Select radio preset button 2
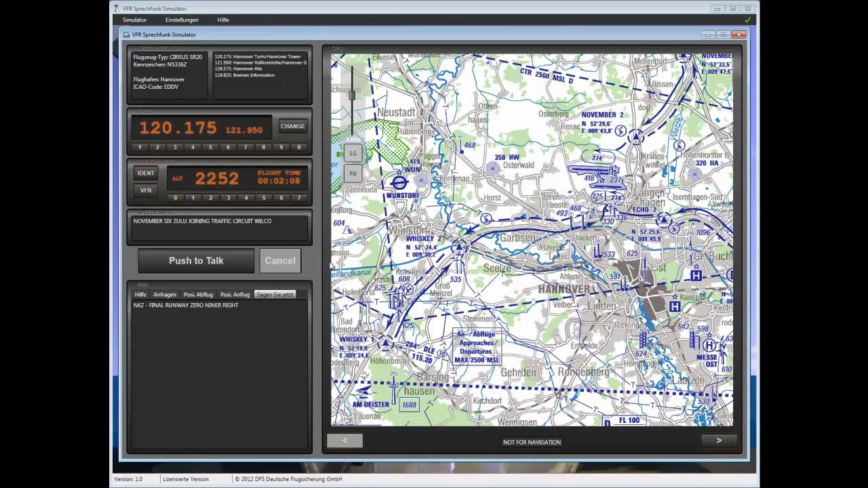The width and height of the screenshot is (868, 488). click(x=157, y=147)
